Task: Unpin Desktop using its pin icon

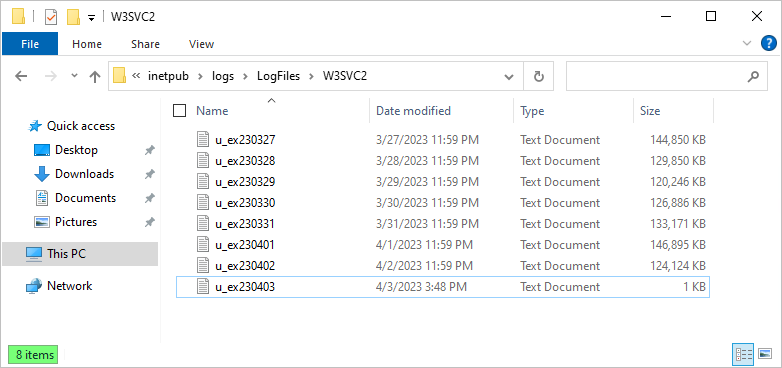Action: (x=149, y=150)
